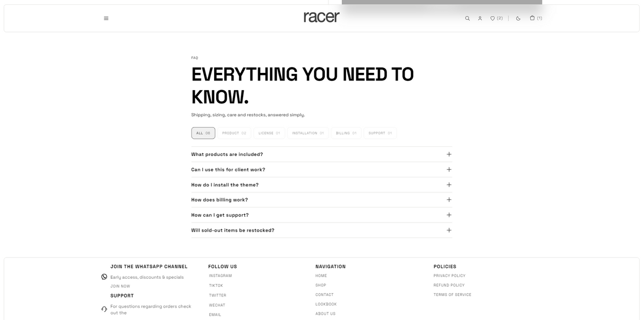Select the PRODUCT filter tab
Image resolution: width=644 pixels, height=320 pixels.
[234, 133]
